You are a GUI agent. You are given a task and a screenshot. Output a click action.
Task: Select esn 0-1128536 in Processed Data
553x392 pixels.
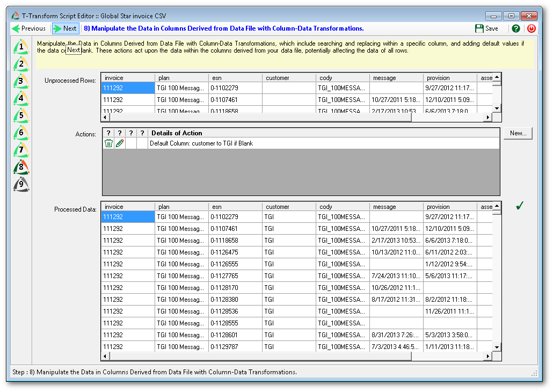pos(235,311)
